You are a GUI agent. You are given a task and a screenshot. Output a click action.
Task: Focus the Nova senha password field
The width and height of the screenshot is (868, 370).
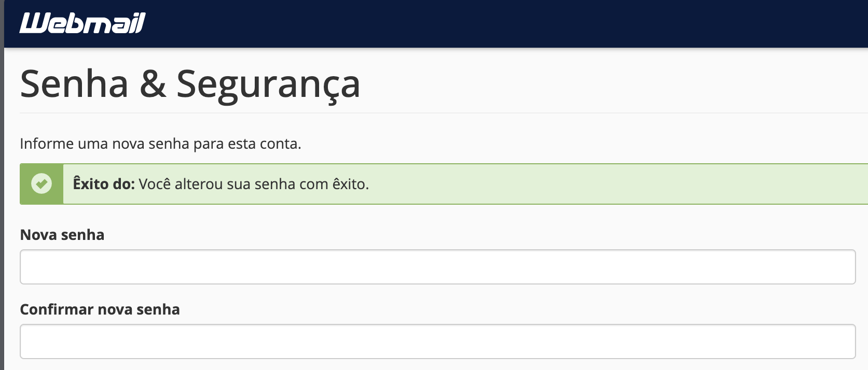click(x=437, y=267)
